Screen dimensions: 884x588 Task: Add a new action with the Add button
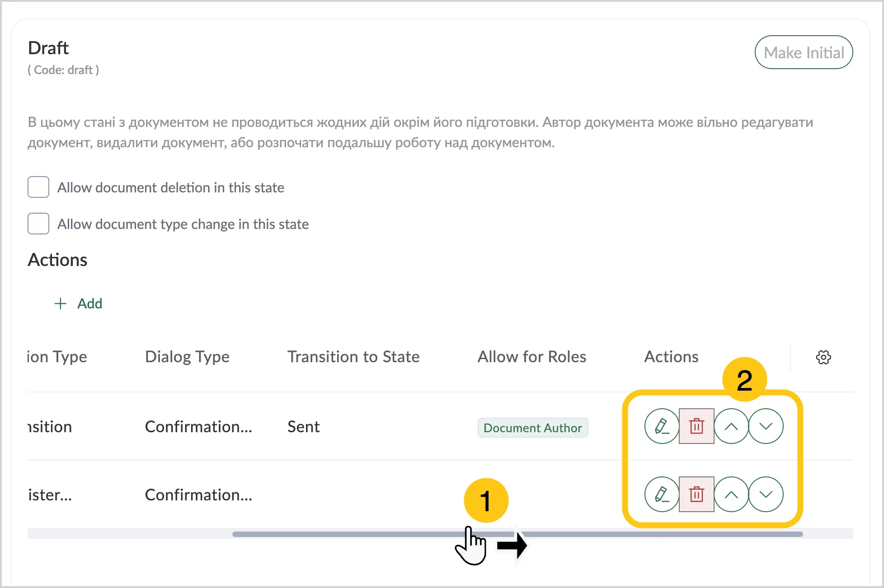78,303
